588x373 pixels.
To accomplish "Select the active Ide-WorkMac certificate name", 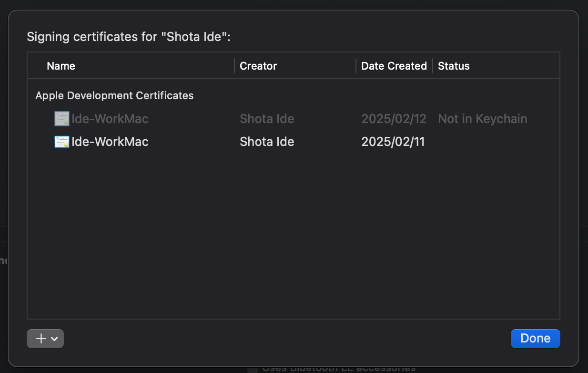I will (110, 142).
